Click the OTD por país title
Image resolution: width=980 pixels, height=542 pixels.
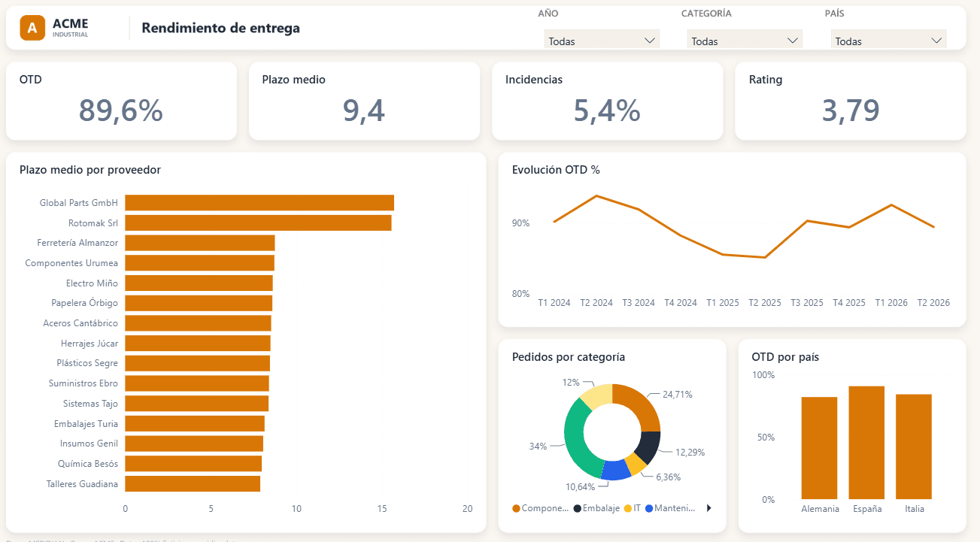(x=785, y=357)
